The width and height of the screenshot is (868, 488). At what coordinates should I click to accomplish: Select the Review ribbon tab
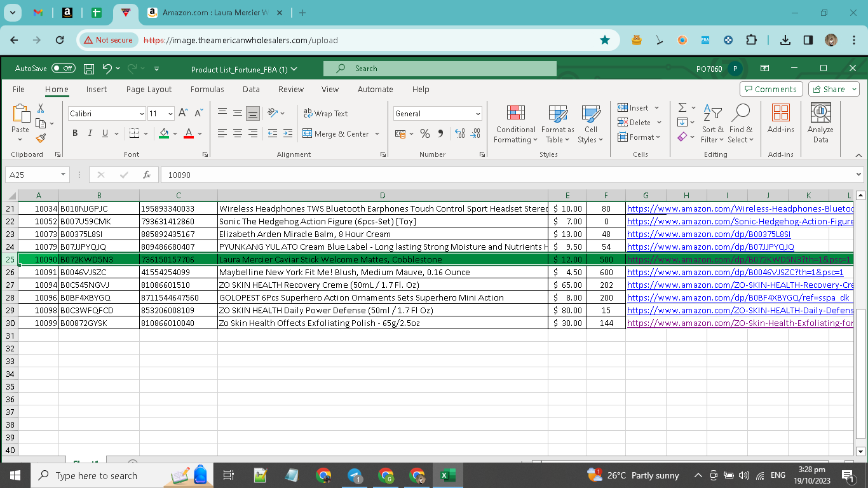click(291, 90)
